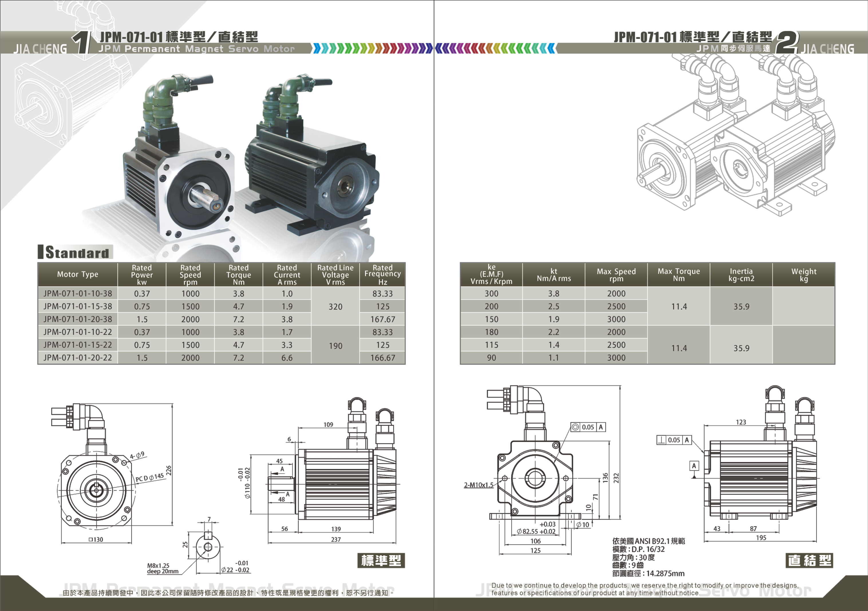
Task: Click the 直結型 label box
Action: [x=809, y=560]
